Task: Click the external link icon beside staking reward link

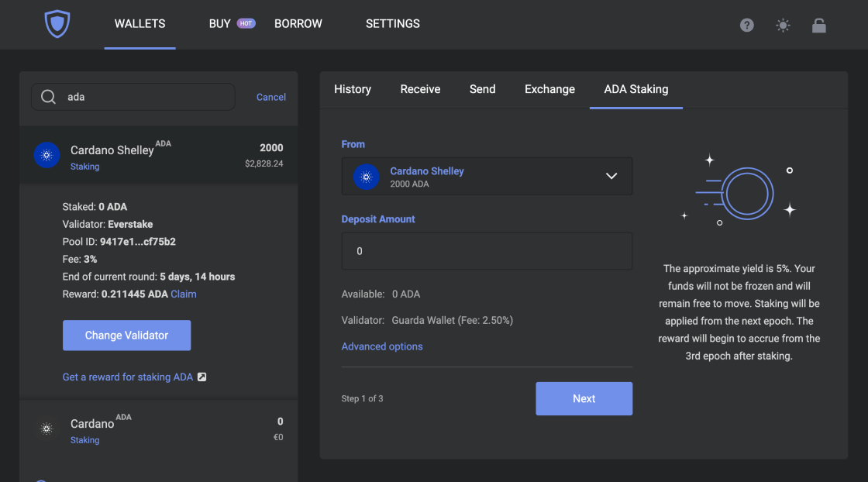Action: [202, 377]
